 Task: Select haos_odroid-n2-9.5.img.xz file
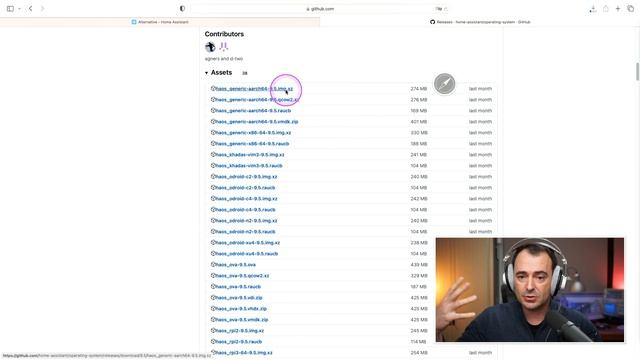point(246,221)
